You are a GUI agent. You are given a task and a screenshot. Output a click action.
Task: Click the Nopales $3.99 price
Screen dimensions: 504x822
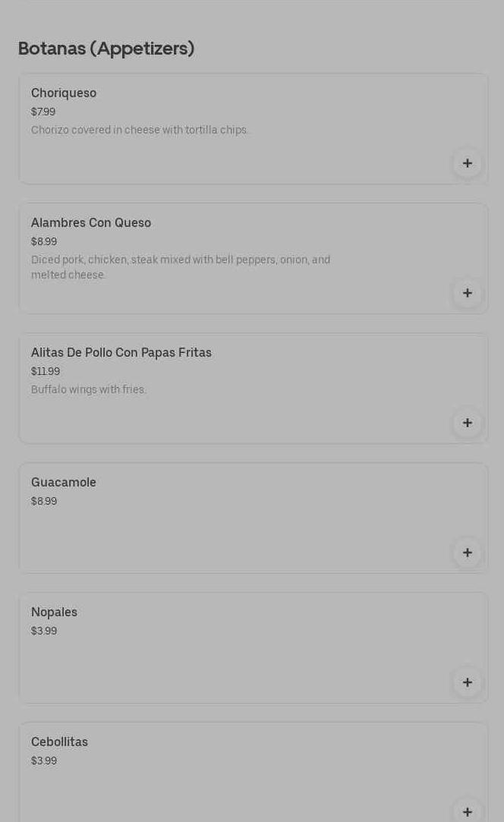click(x=44, y=631)
